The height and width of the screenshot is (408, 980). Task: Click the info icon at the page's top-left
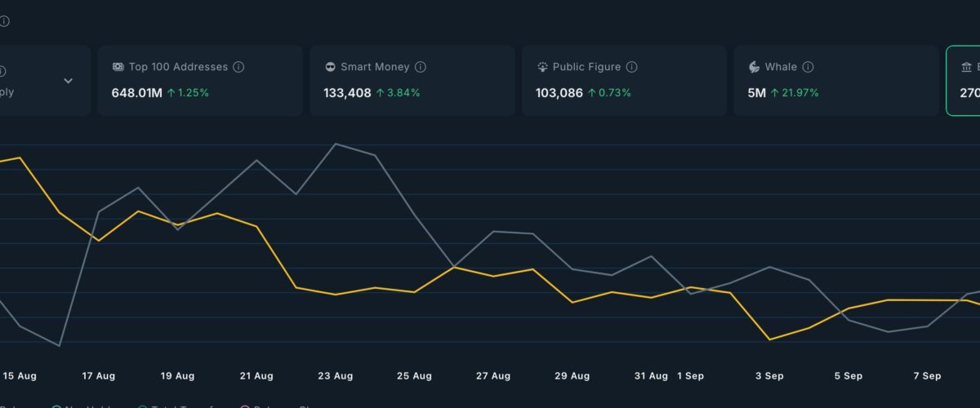pos(4,21)
